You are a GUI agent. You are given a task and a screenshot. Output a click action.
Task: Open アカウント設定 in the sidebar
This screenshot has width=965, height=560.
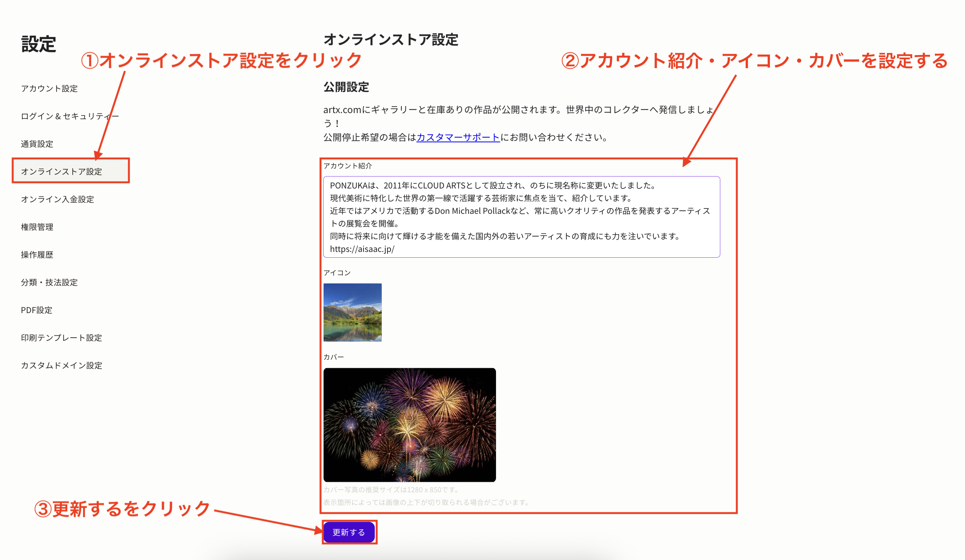click(x=49, y=88)
